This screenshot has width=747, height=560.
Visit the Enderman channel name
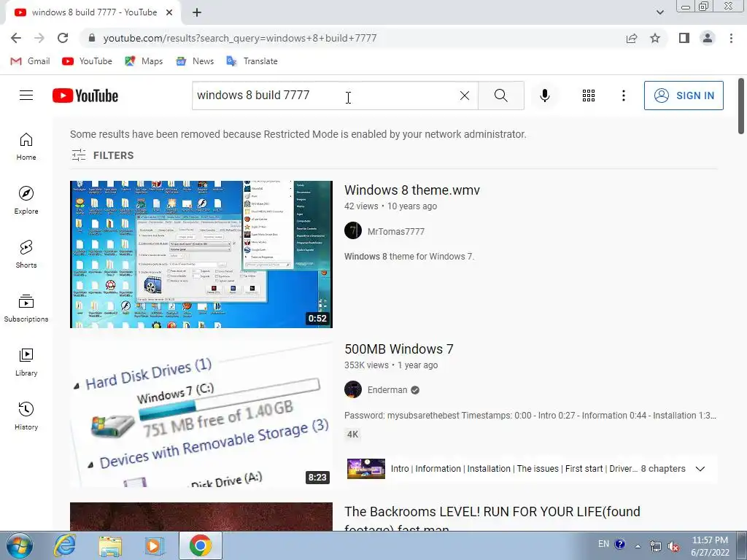pos(387,390)
